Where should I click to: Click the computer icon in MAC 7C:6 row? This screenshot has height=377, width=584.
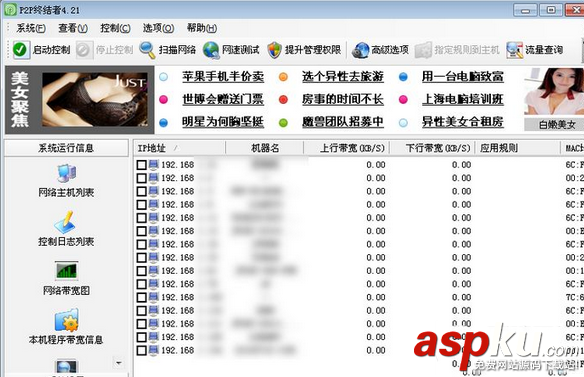click(153, 297)
